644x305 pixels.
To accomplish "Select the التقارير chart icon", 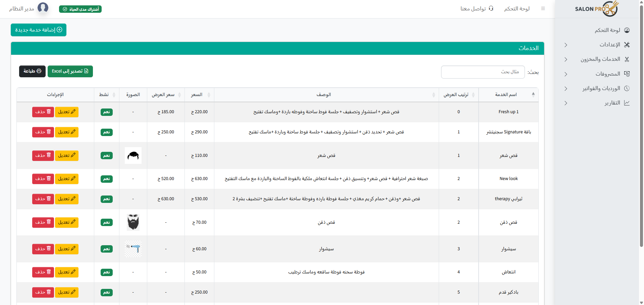I will point(627,103).
